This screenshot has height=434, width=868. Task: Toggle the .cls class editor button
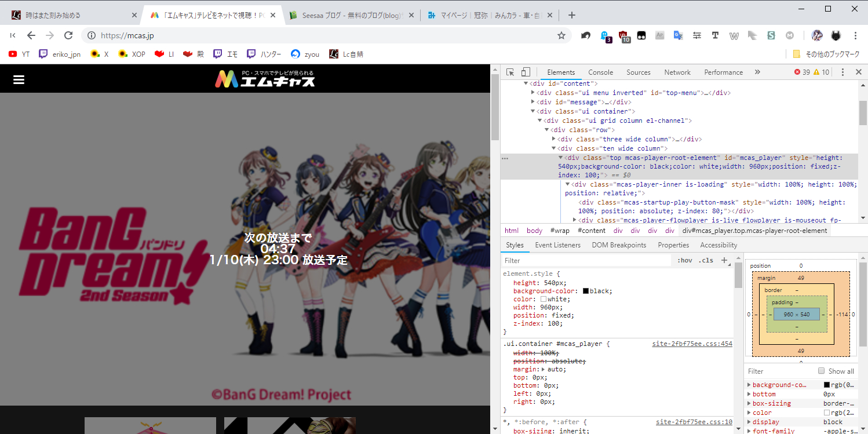706,261
